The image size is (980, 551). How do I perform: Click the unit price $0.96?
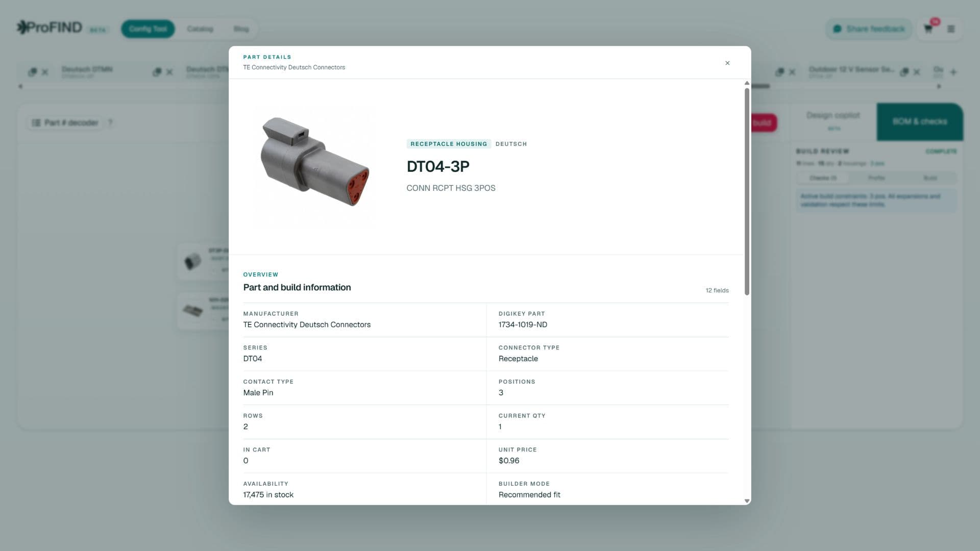point(509,461)
